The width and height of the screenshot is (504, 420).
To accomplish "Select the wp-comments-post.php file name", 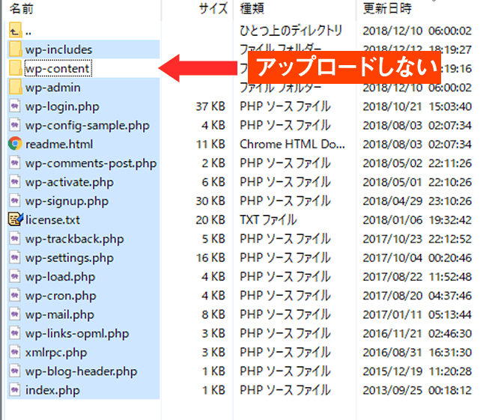I will [91, 163].
